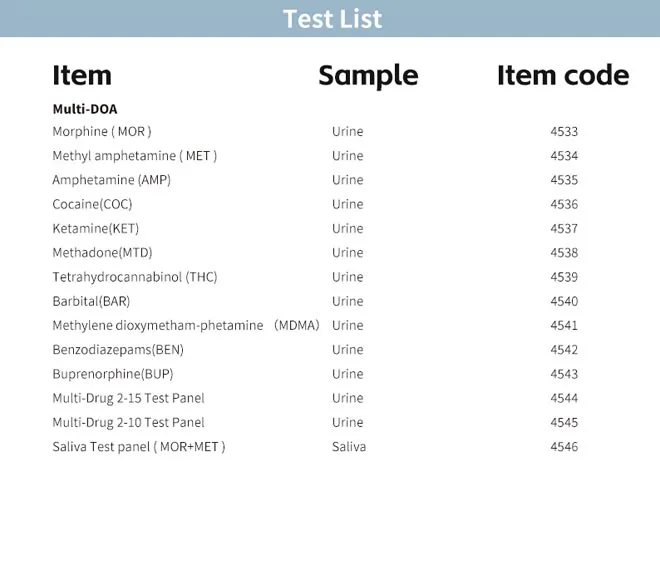Click the Saliva sample type text
The width and height of the screenshot is (660, 580).
point(349,447)
